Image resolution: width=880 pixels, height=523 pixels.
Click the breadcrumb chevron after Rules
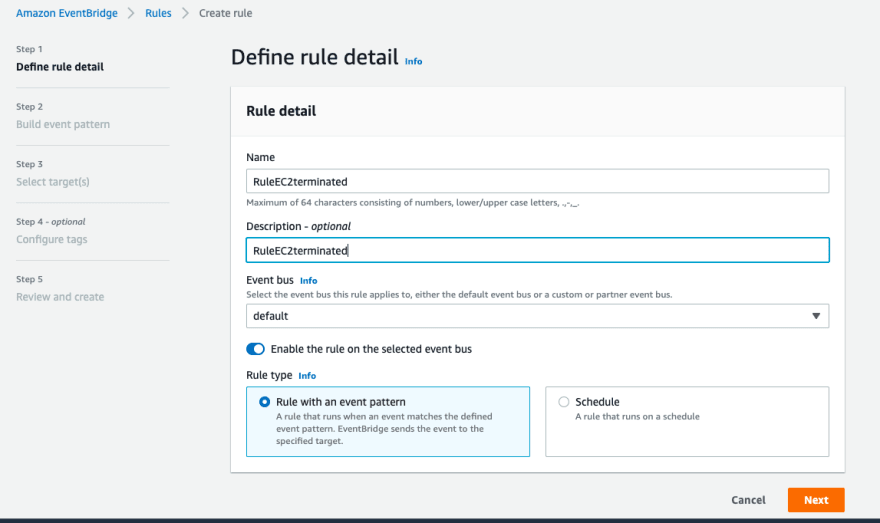click(x=185, y=13)
